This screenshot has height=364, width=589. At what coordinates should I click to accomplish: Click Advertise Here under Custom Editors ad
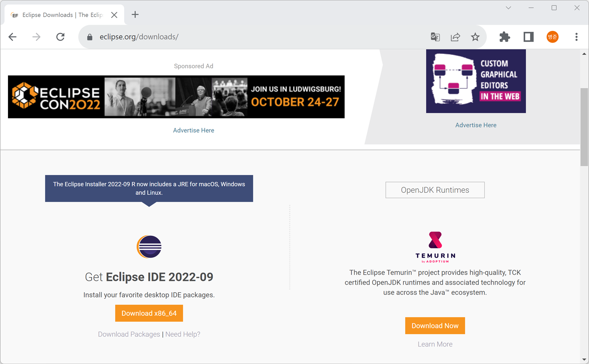point(476,125)
